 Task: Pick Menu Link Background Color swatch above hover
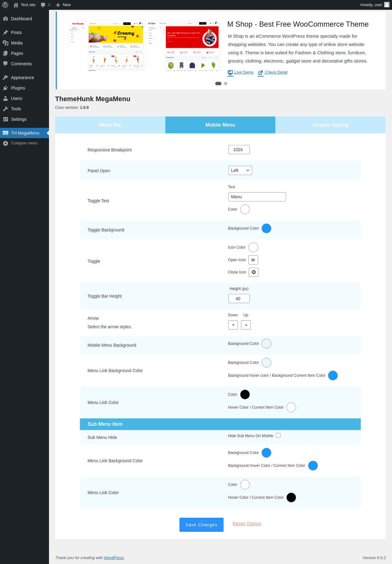click(x=266, y=363)
